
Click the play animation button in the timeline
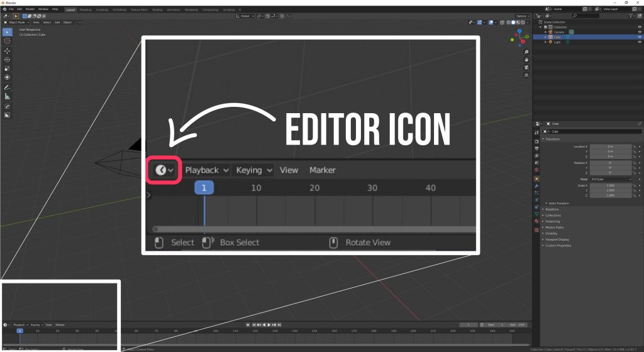click(x=269, y=325)
